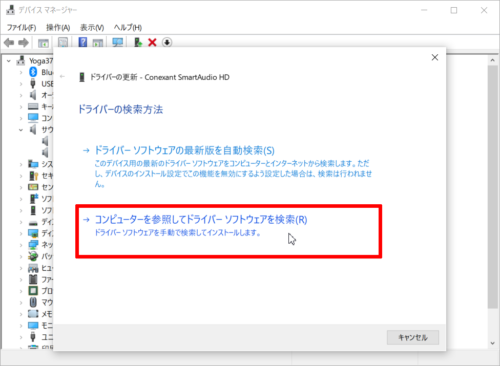Select the second speaker device under sound node
The image size is (500, 366).
coord(45,153)
